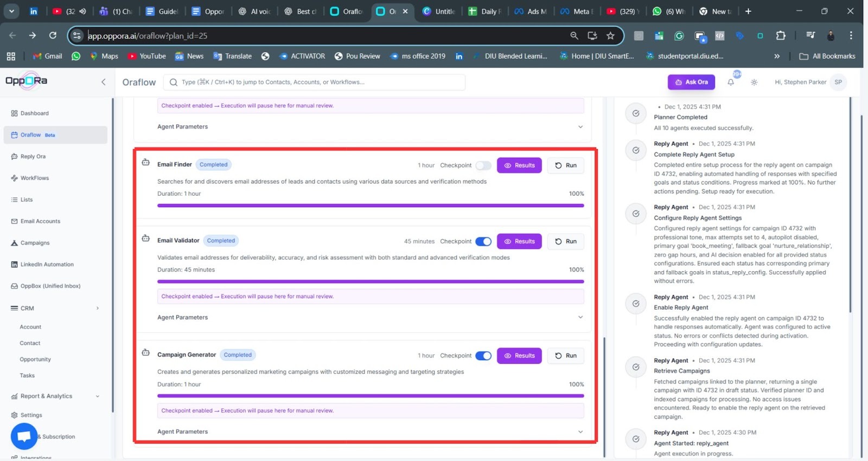View Results for Email Finder

519,165
